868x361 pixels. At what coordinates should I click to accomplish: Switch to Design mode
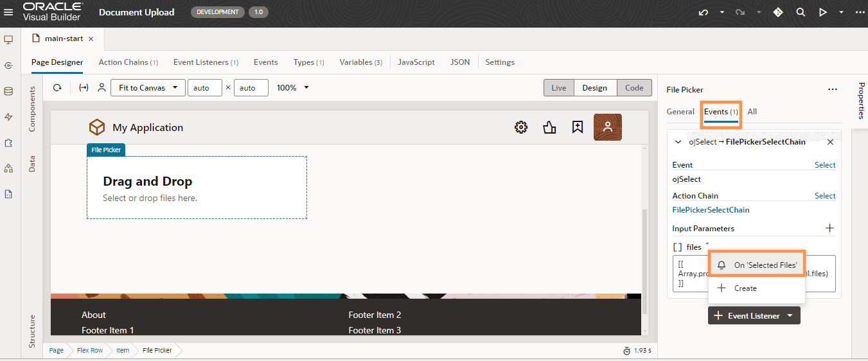(594, 88)
